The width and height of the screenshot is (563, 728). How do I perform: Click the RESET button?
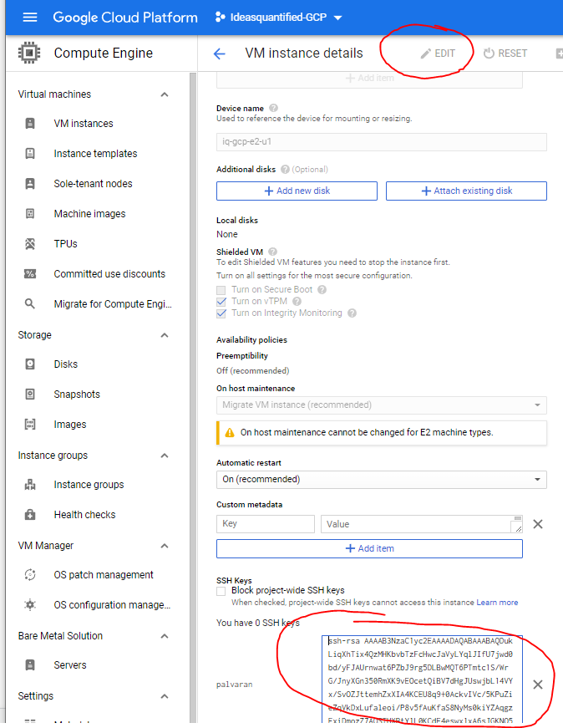[505, 53]
